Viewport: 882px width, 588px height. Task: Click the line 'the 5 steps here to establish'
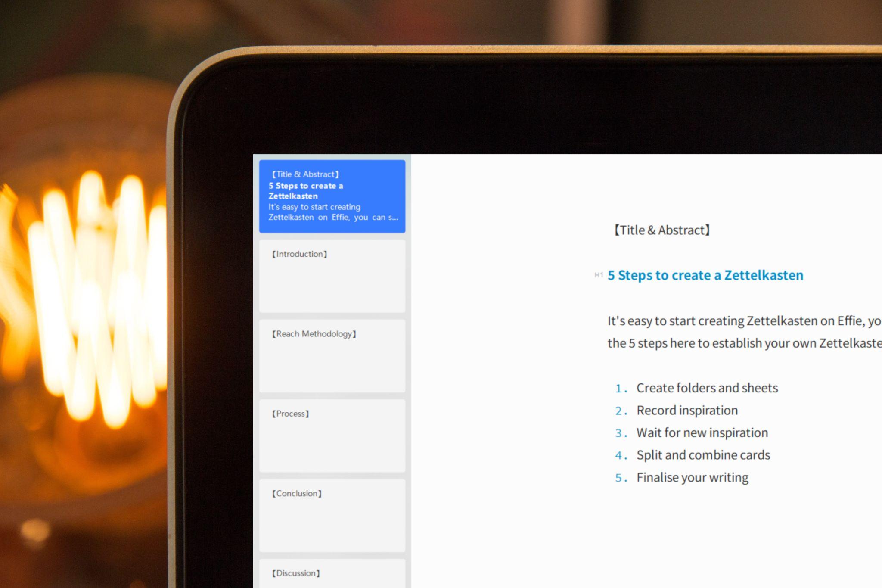click(x=745, y=343)
